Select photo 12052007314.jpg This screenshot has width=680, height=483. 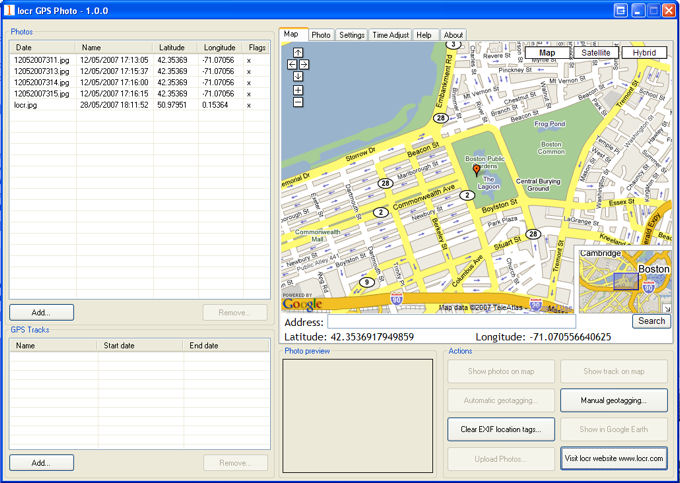coord(140,83)
